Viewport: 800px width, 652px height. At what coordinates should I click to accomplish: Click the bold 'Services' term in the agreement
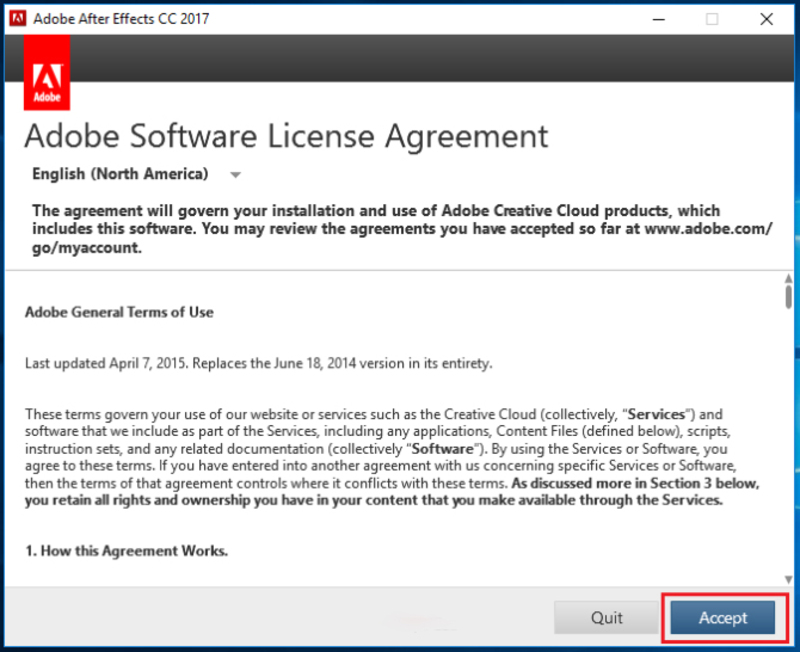pos(656,414)
